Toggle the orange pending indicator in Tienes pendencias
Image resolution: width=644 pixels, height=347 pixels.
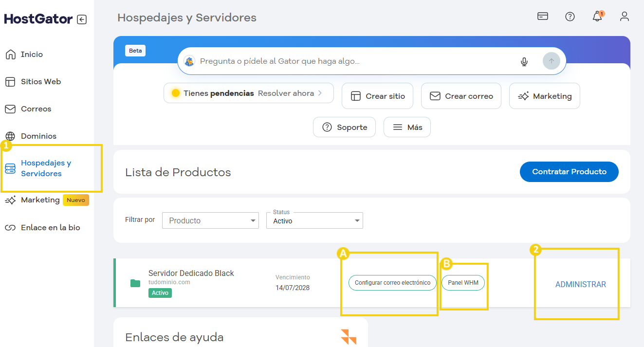pyautogui.click(x=176, y=92)
